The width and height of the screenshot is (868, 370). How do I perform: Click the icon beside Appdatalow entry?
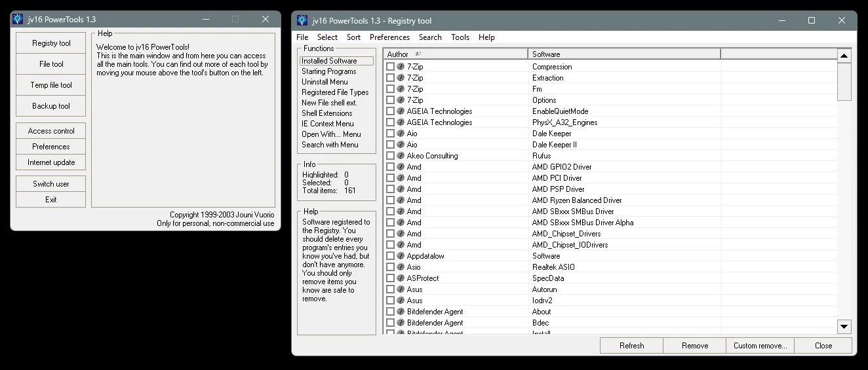click(x=401, y=256)
